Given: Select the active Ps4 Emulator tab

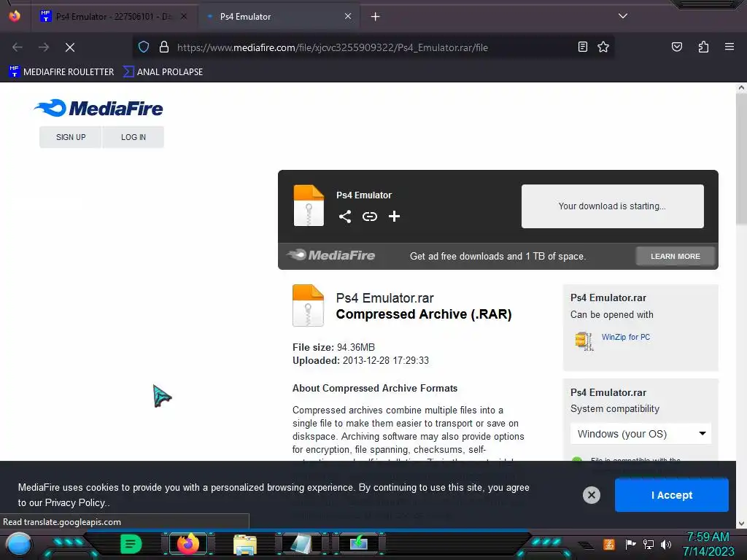Looking at the screenshot, I should [x=279, y=17].
